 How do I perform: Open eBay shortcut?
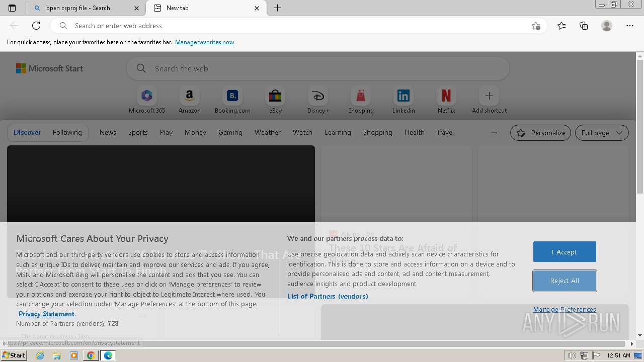pyautogui.click(x=275, y=101)
